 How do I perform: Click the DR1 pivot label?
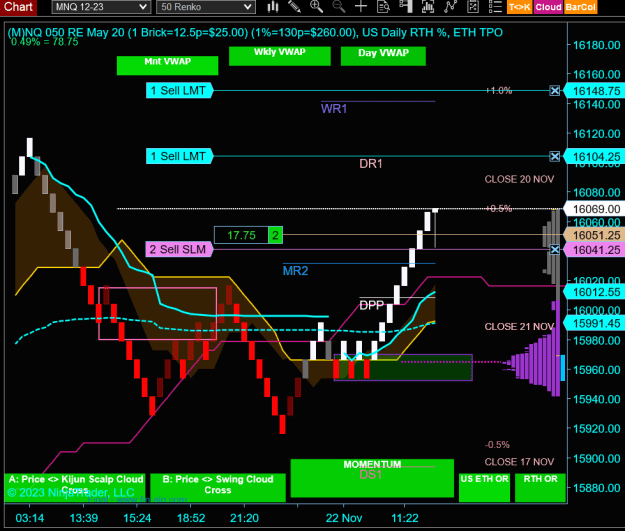point(371,164)
